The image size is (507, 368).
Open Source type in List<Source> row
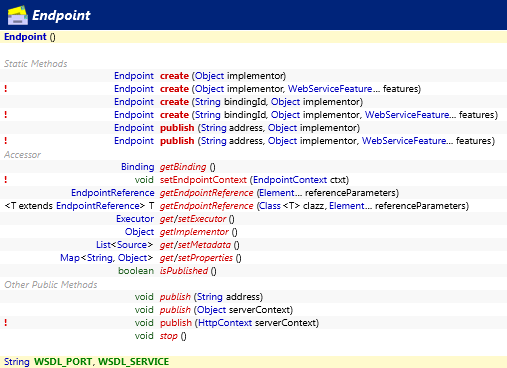[x=132, y=245]
